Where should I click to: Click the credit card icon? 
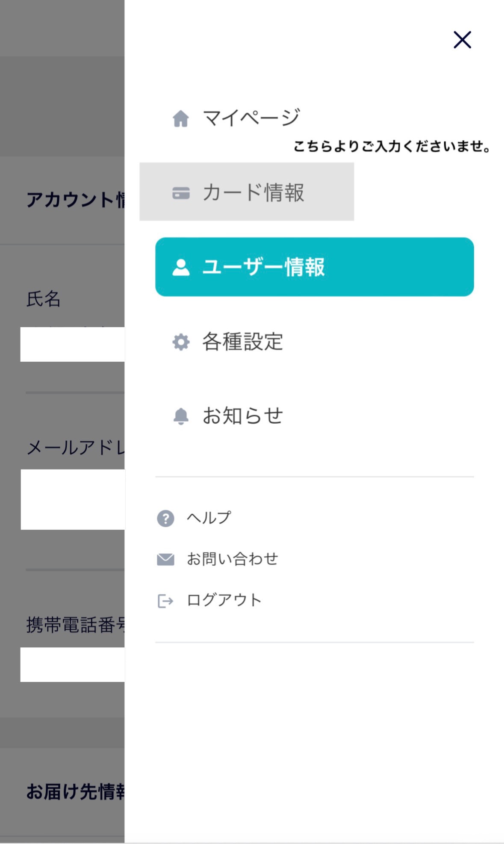[181, 193]
